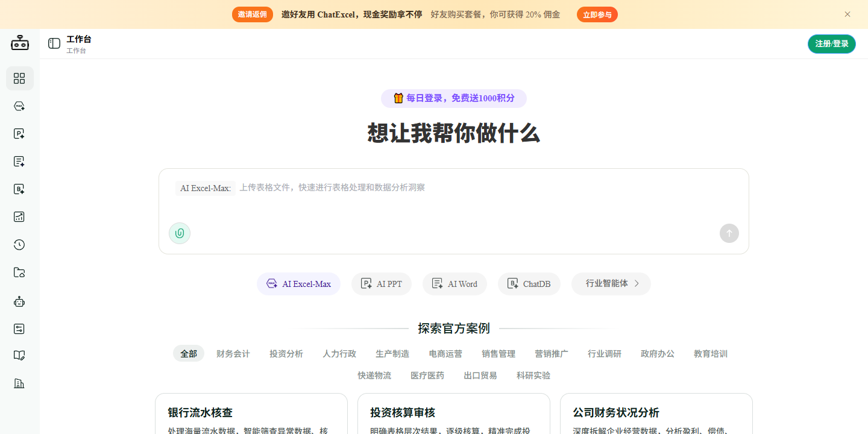Open ChatDB icon in the sidebar
The height and width of the screenshot is (434, 868).
[19, 189]
